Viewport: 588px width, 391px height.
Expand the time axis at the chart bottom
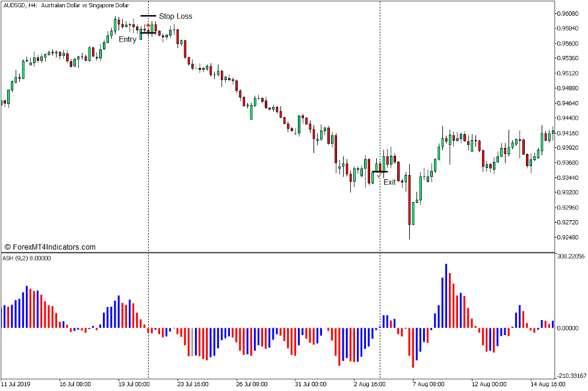pyautogui.click(x=271, y=383)
